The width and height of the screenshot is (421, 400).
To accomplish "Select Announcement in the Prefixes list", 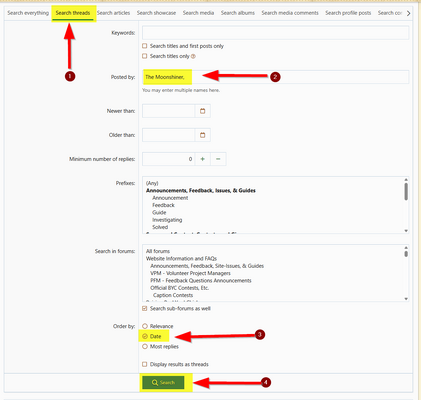I will click(x=170, y=198).
